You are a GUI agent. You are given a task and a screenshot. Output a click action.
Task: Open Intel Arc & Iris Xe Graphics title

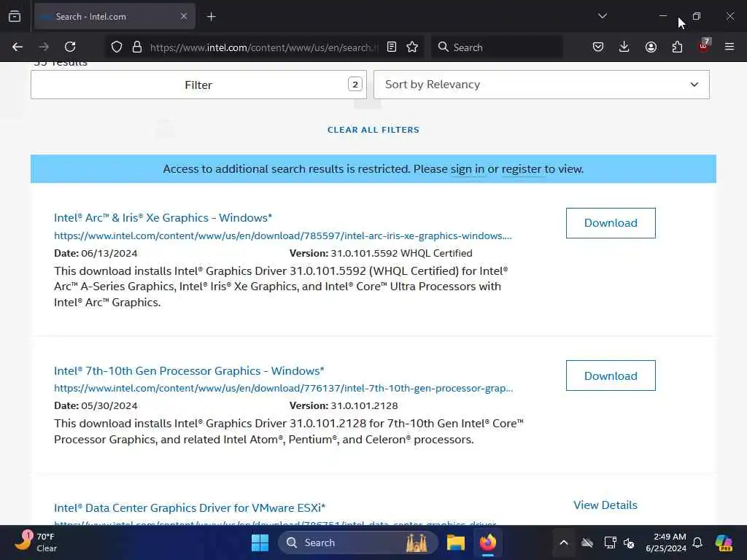(163, 217)
